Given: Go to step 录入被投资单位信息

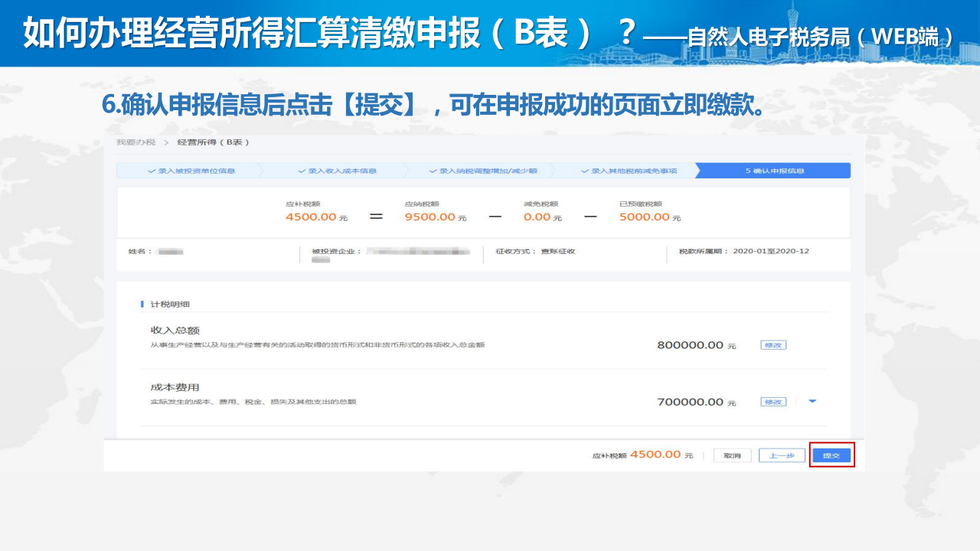Looking at the screenshot, I should point(191,171).
